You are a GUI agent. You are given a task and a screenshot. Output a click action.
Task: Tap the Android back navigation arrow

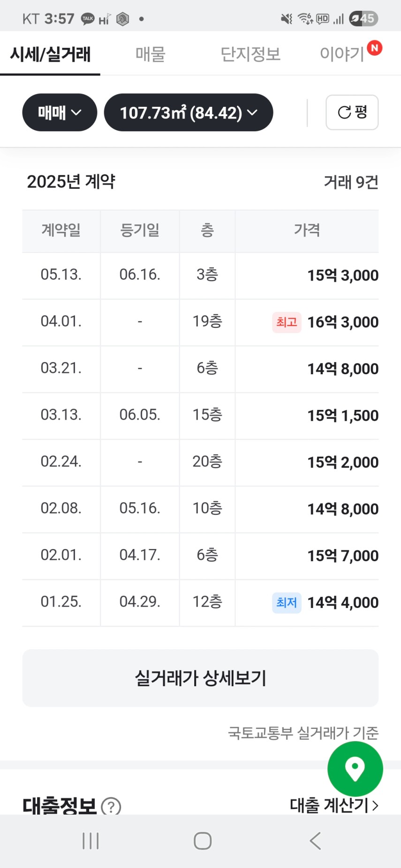[x=315, y=841]
